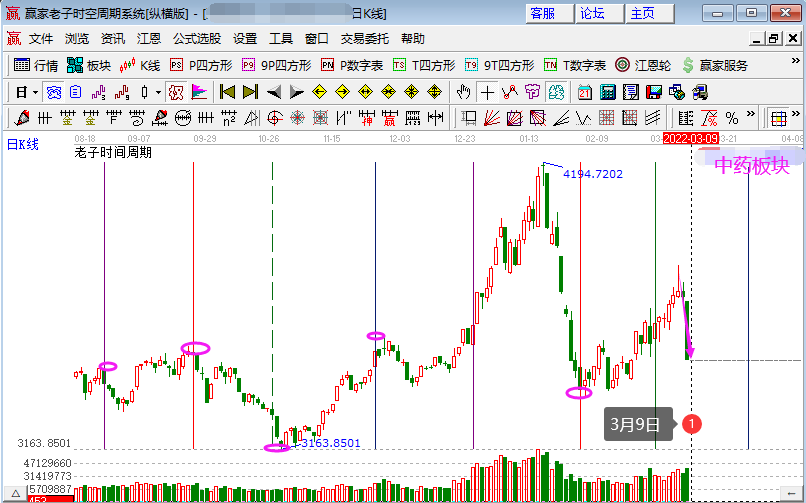This screenshot has width=806, height=503.
Task: Open the 行情 market quotes view
Action: pyautogui.click(x=35, y=65)
